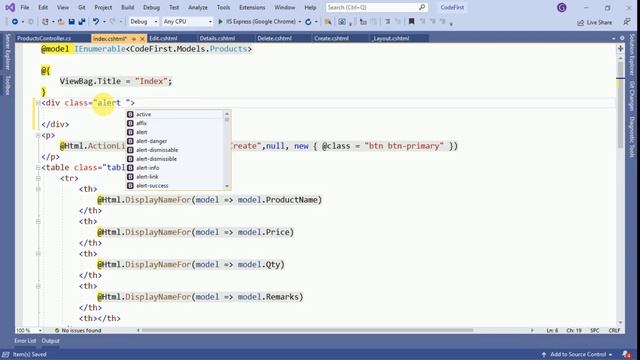The width and height of the screenshot is (640, 360).
Task: Switch to the Details.cshtml tab
Action: coord(217,38)
